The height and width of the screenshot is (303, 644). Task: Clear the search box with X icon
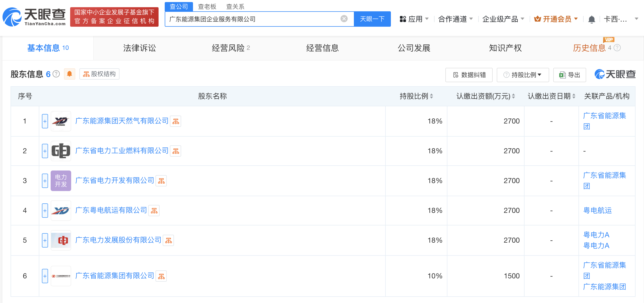pyautogui.click(x=344, y=19)
